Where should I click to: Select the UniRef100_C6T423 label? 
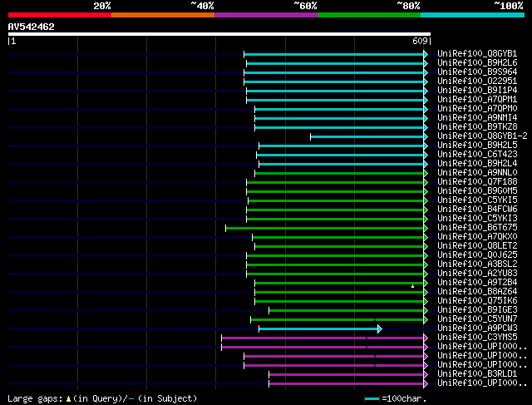tap(477, 155)
